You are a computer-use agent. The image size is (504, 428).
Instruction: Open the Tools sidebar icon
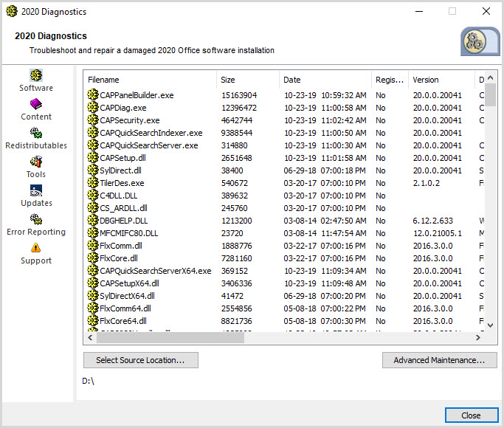[x=36, y=162]
